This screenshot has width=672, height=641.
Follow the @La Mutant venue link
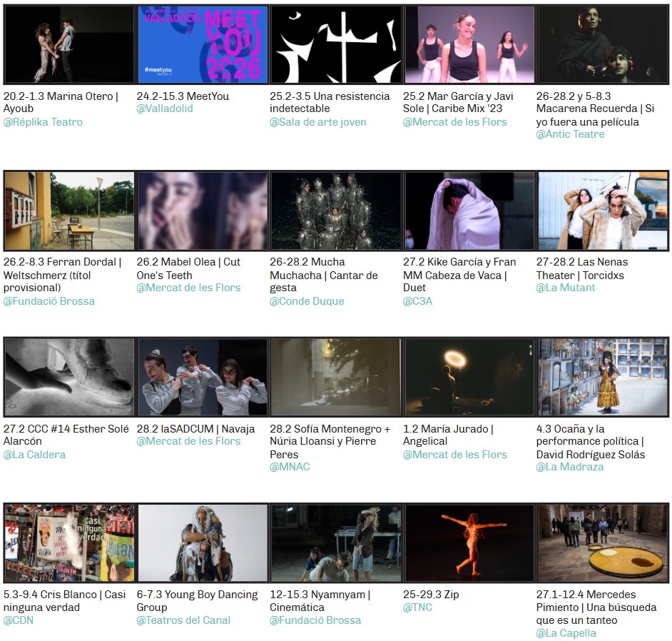click(565, 288)
